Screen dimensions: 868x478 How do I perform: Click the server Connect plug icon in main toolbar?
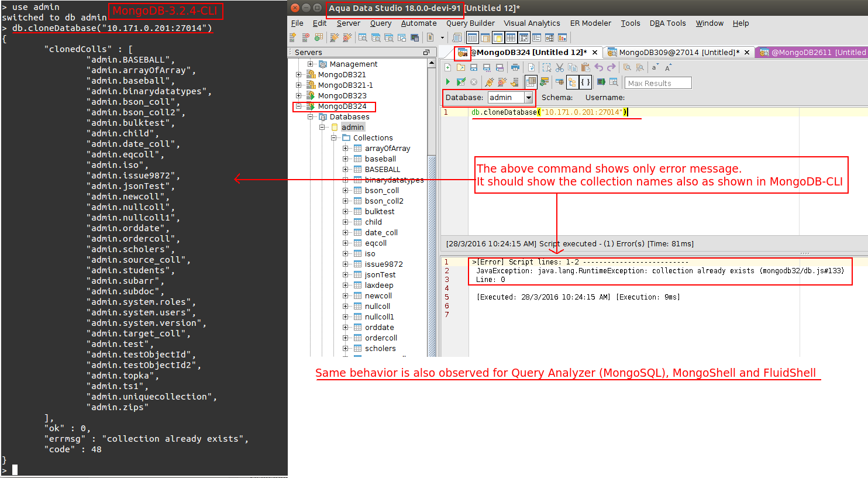(334, 37)
